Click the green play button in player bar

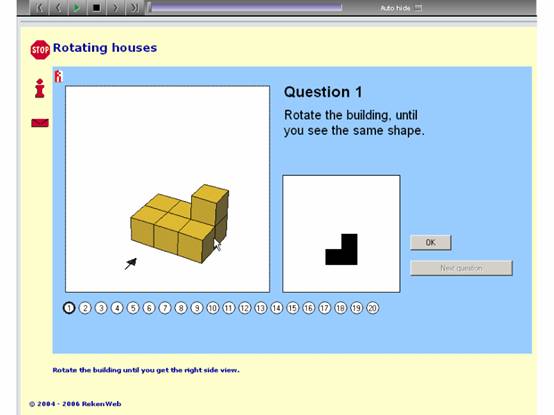pyautogui.click(x=77, y=7)
